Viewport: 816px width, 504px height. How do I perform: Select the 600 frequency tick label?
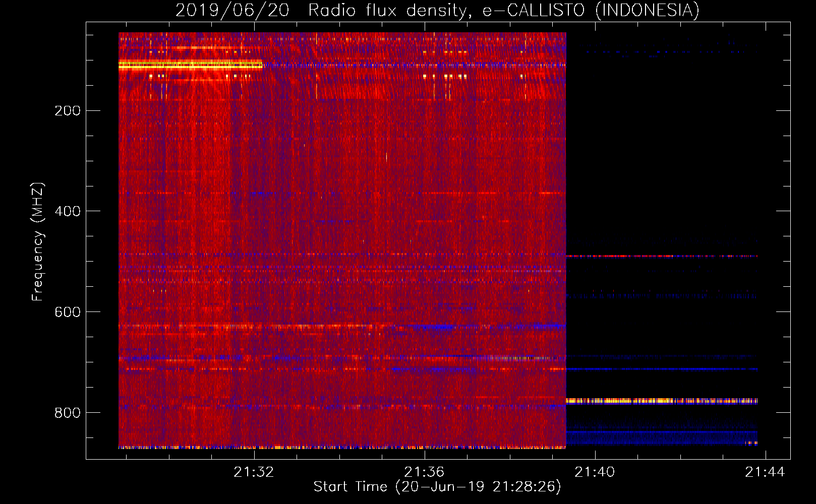pyautogui.click(x=68, y=312)
